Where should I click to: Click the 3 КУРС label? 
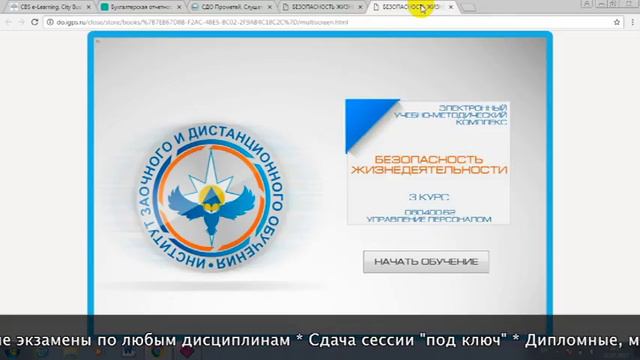[429, 197]
